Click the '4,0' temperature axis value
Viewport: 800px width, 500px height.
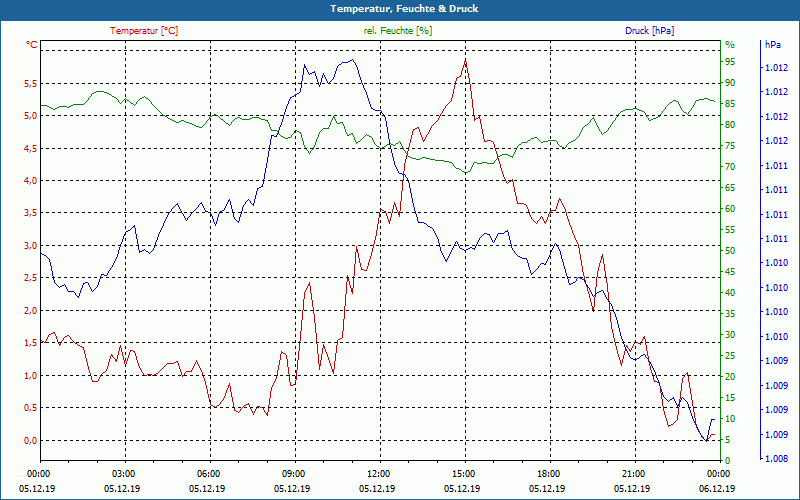(31, 180)
